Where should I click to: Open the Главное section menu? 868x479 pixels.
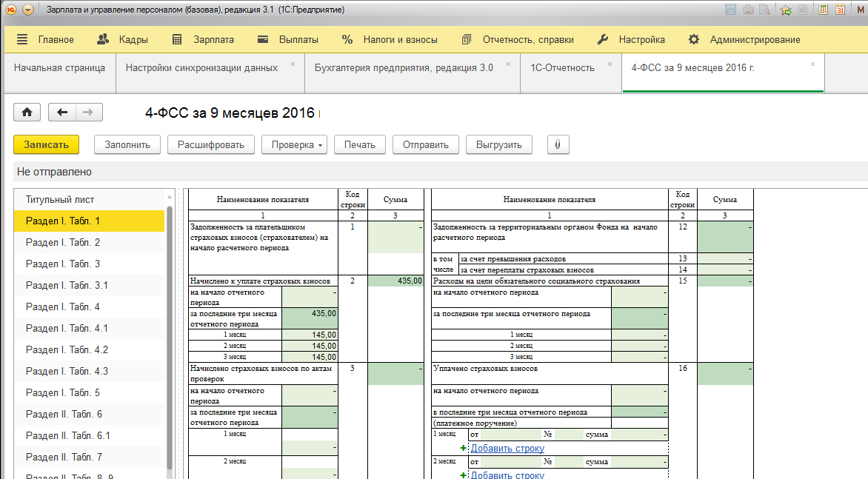(45, 40)
